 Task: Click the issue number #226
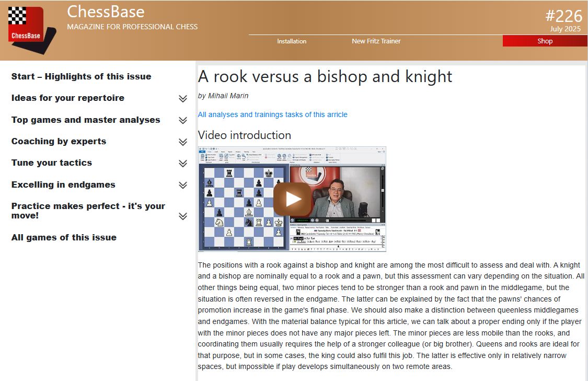coord(563,16)
